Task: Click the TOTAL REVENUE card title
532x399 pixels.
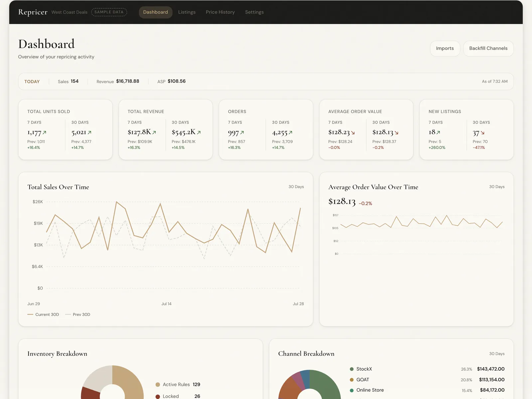Action: pyautogui.click(x=146, y=112)
